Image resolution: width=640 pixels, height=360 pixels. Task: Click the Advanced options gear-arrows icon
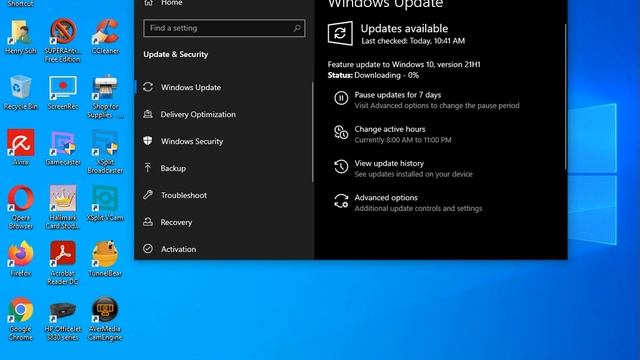click(x=341, y=201)
